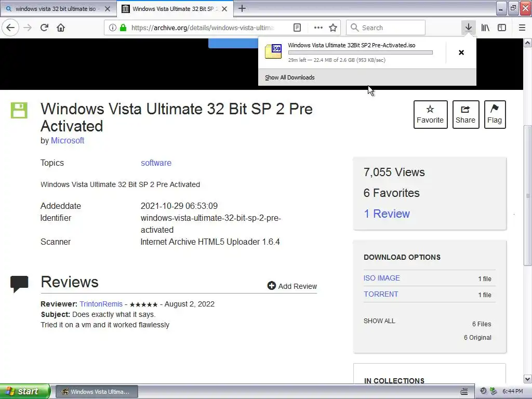
Task: Click the page scroll up arrow
Action: pyautogui.click(x=528, y=43)
